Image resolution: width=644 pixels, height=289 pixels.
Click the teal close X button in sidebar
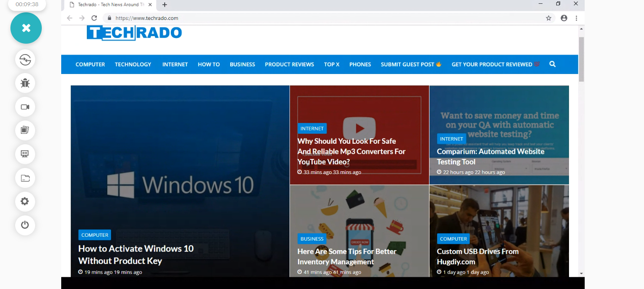26,28
